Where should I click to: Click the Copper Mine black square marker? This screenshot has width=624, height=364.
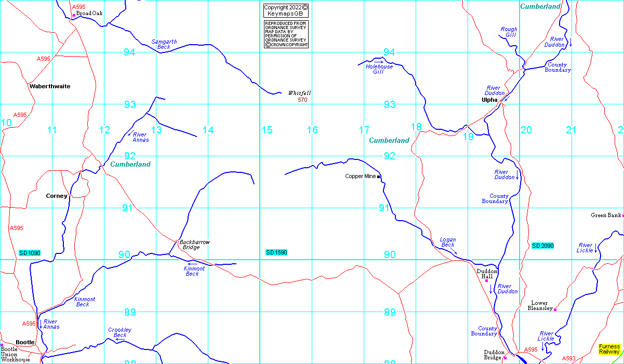pos(379,177)
